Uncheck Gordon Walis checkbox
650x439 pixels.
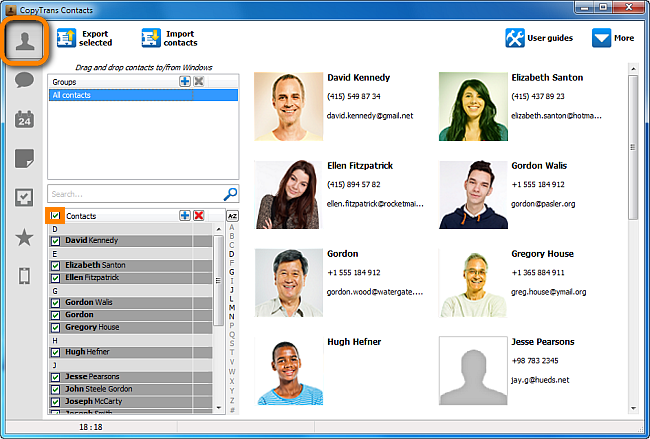(x=56, y=303)
